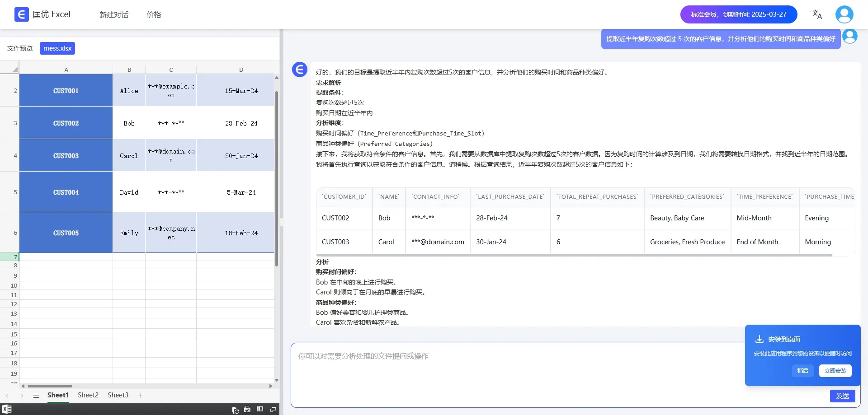
Task: Click the language translate icon
Action: click(817, 14)
